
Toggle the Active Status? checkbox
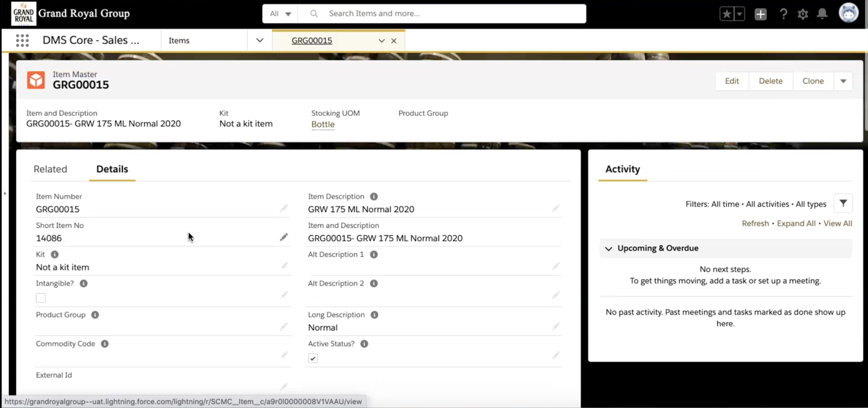click(x=313, y=358)
